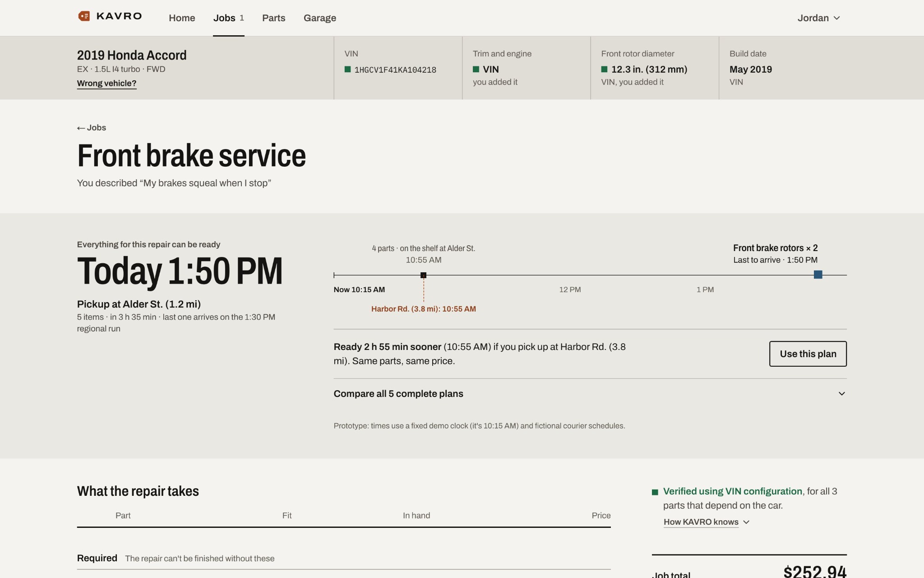The image size is (924, 578).
Task: Click the "Front brake rotors × 2" label
Action: click(775, 248)
